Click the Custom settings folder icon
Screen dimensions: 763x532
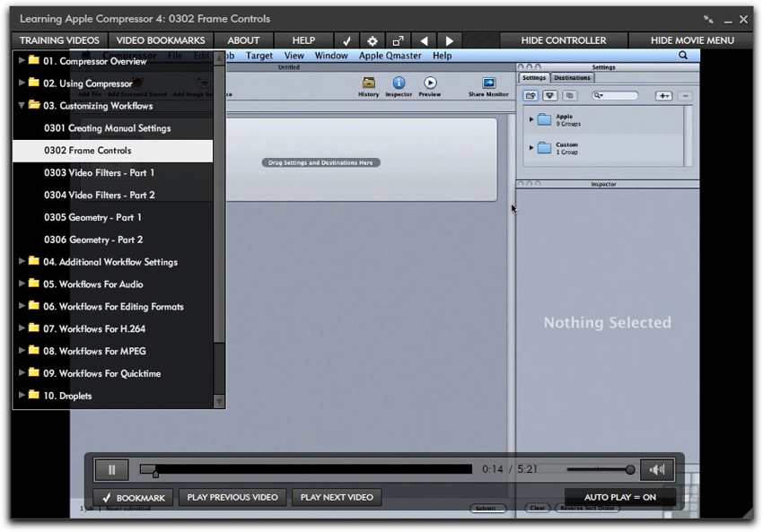coord(544,148)
